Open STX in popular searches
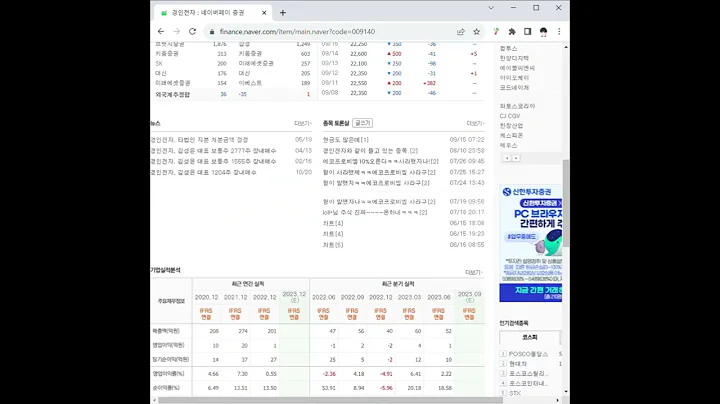Screen dimensions: 720x404 [x=515, y=393]
